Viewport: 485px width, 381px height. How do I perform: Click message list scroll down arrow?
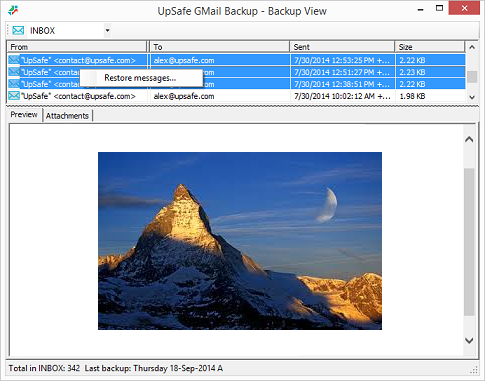pyautogui.click(x=472, y=97)
